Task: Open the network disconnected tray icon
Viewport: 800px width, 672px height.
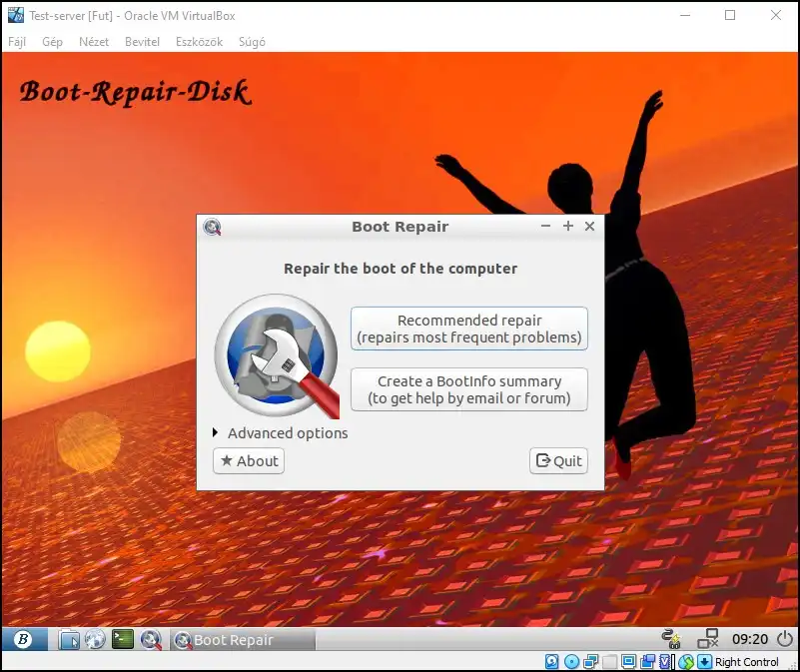Action: click(708, 639)
